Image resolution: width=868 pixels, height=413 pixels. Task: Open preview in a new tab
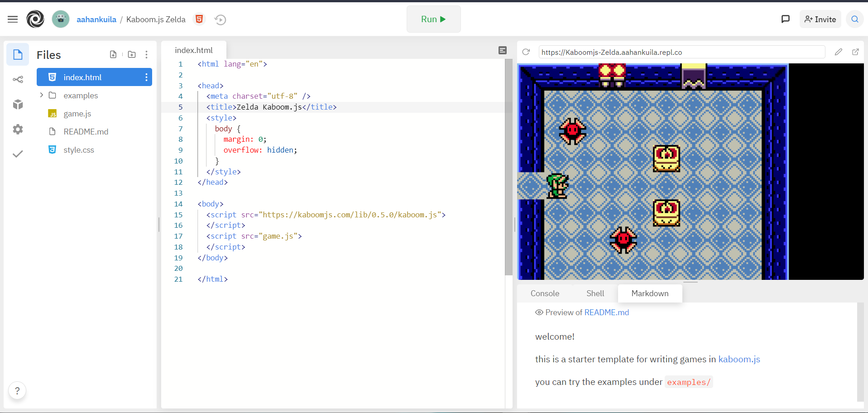pos(855,52)
